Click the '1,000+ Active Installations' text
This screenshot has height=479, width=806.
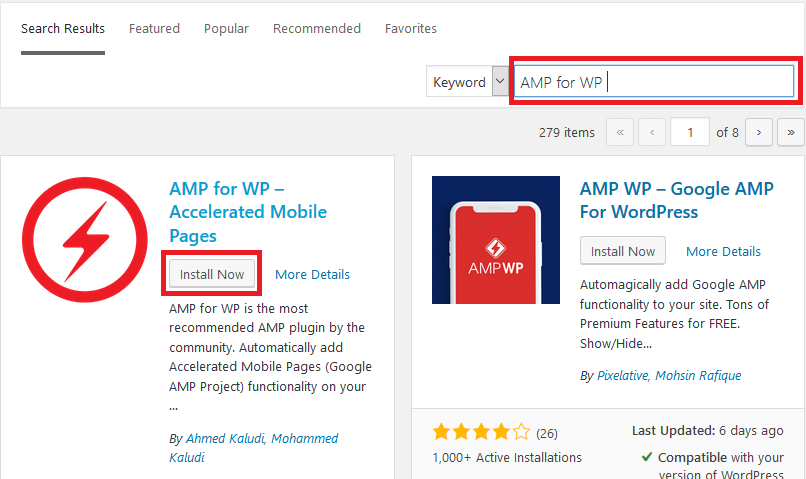[x=507, y=457]
